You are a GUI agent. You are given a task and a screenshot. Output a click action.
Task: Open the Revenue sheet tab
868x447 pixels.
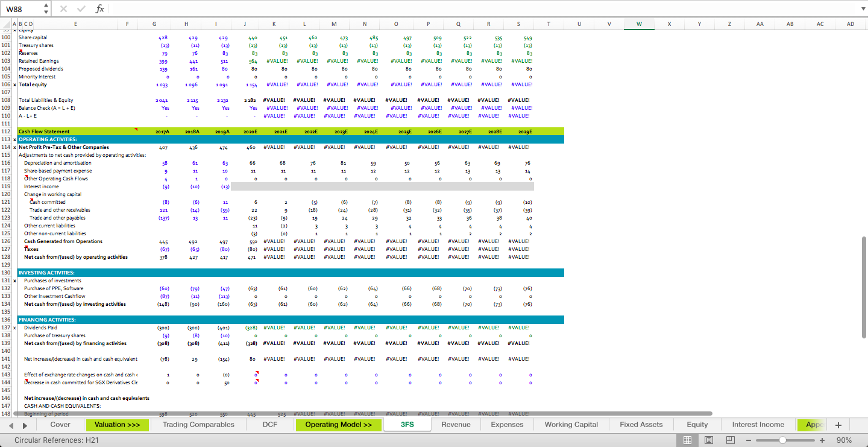(456, 425)
